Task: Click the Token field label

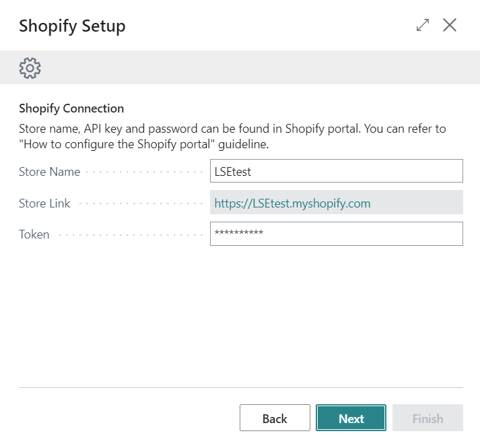Action: tap(34, 234)
